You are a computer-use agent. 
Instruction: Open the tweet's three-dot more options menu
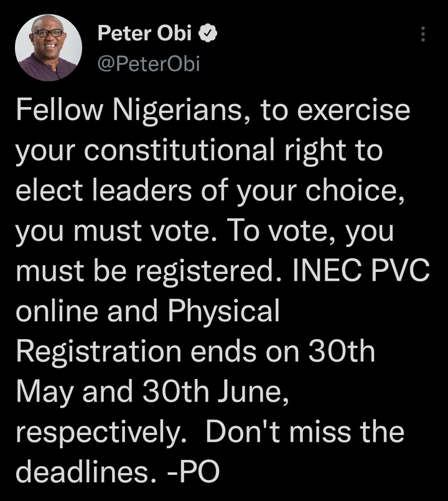point(424,34)
